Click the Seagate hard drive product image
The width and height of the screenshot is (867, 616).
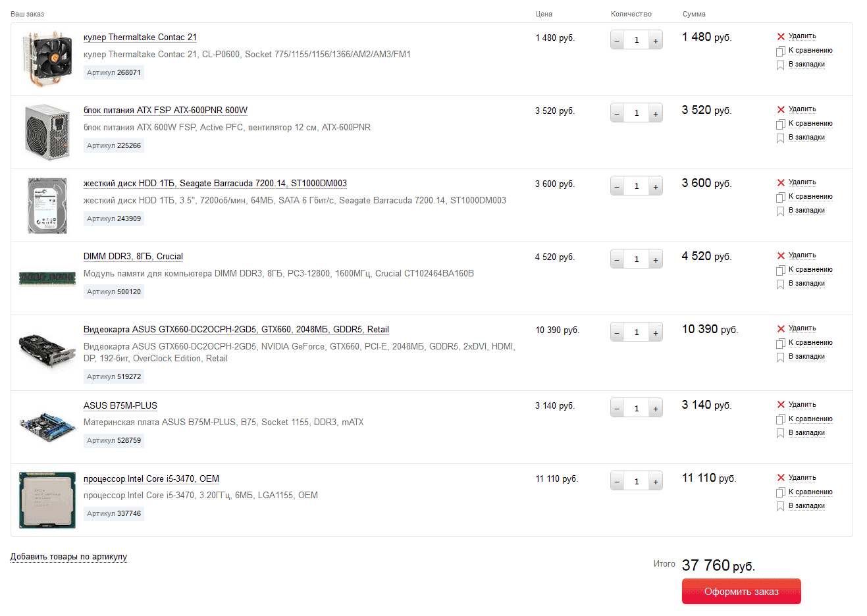[x=47, y=205]
